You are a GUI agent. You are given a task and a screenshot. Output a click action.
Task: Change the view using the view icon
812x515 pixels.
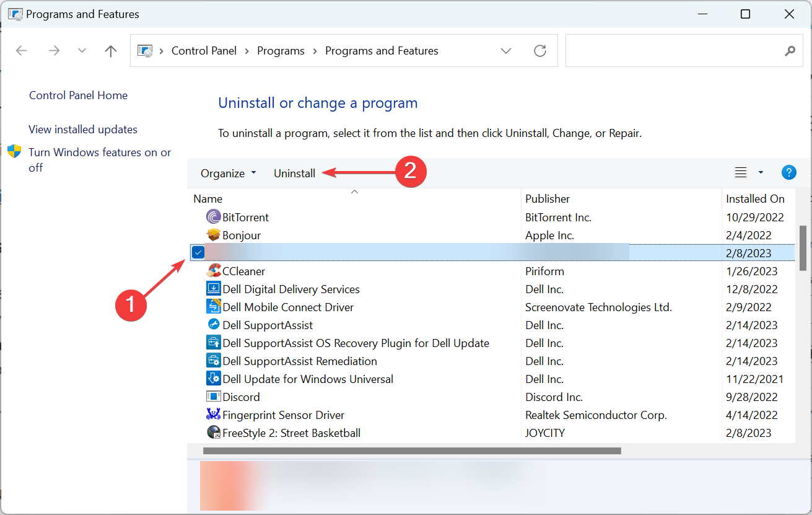click(741, 173)
